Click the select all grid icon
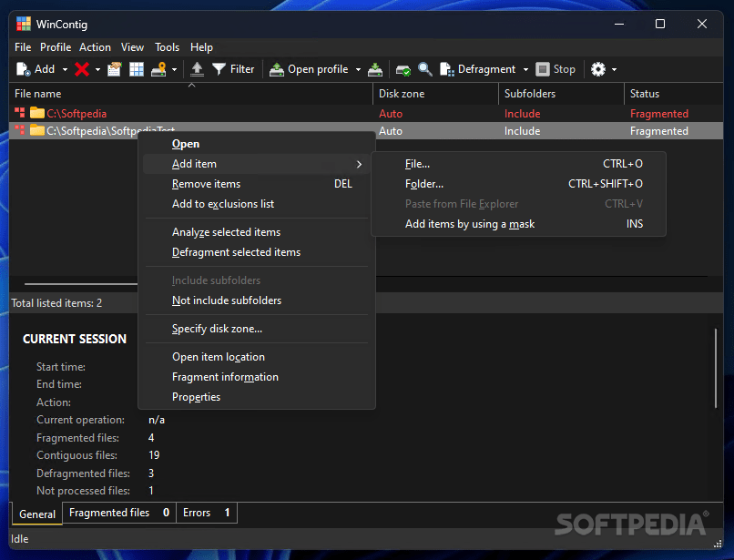The height and width of the screenshot is (560, 734). (x=137, y=69)
